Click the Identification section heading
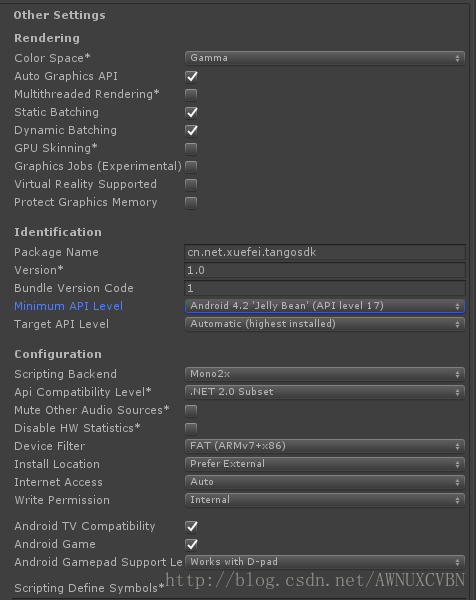 58,232
